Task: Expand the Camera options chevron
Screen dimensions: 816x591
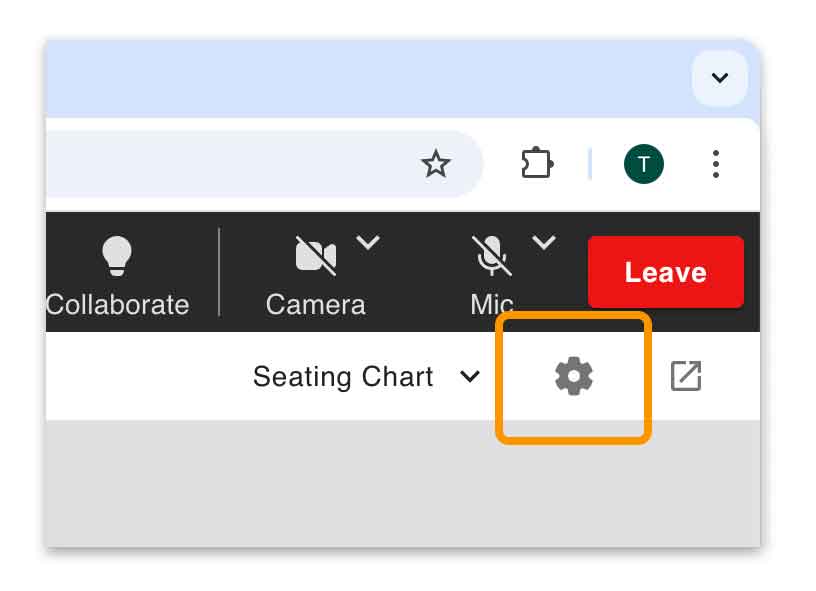Action: pos(368,242)
